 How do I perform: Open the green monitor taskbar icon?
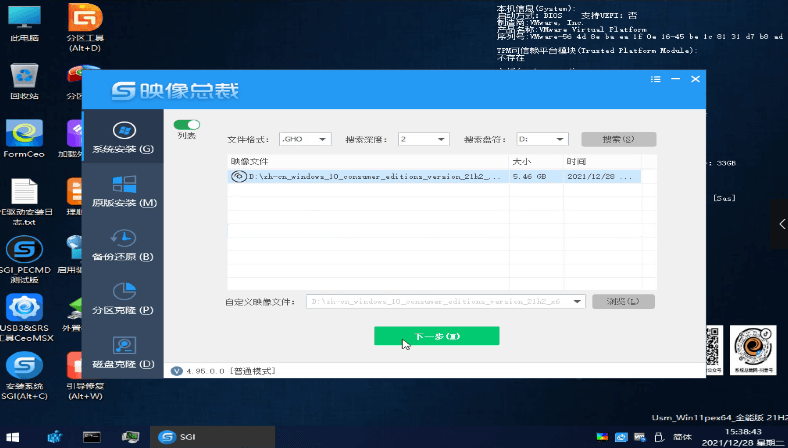[x=130, y=437]
